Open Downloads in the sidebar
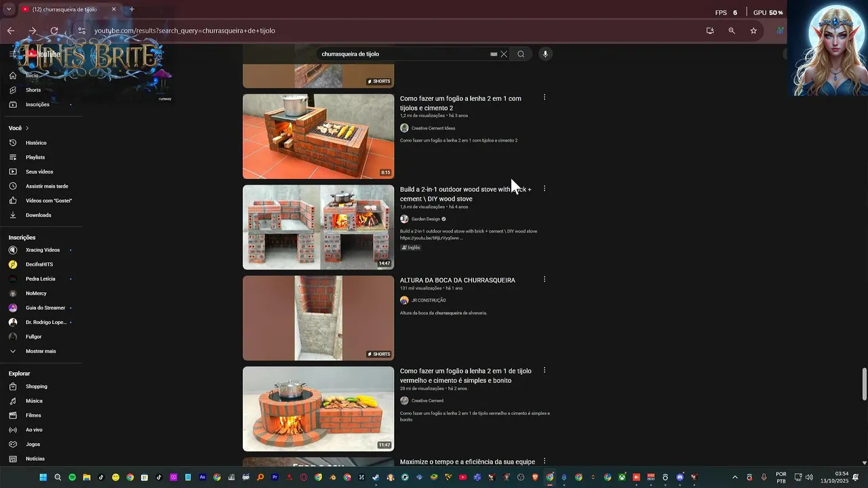The width and height of the screenshot is (868, 488). pos(39,215)
